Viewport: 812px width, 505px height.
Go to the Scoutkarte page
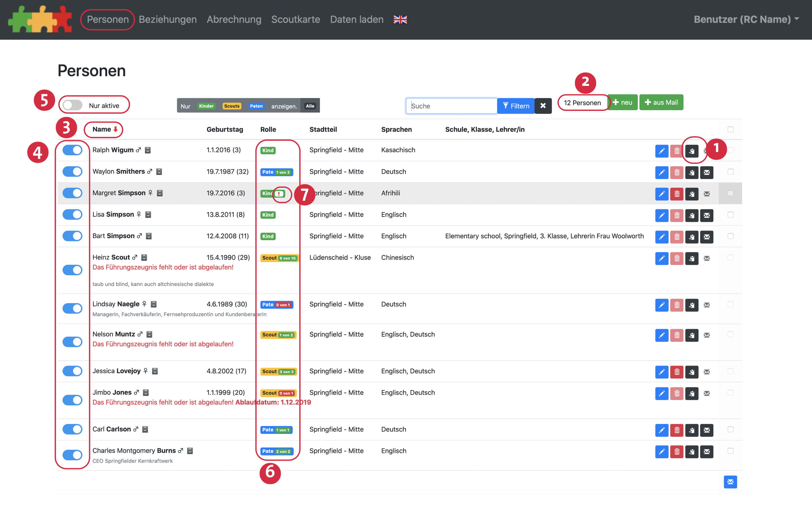295,19
